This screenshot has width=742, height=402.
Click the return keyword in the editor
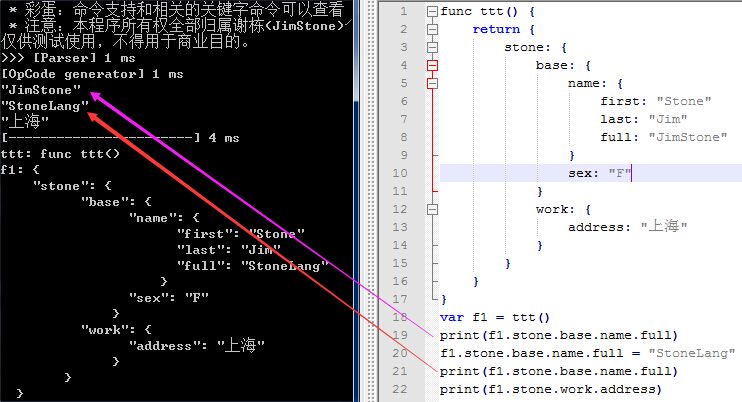496,29
